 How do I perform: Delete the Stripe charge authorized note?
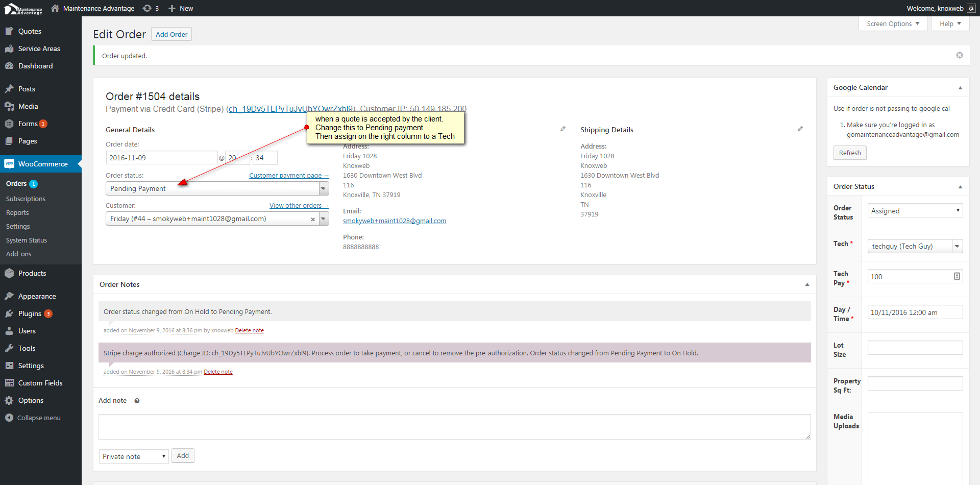pyautogui.click(x=218, y=372)
